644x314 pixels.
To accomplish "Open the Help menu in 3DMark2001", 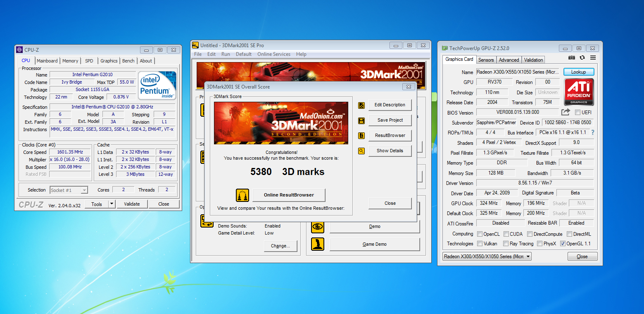I will click(x=301, y=54).
